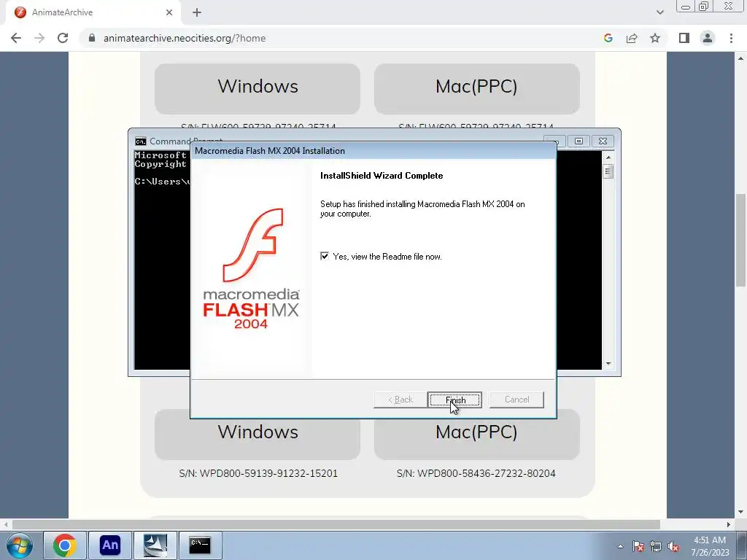The height and width of the screenshot is (560, 747).
Task: Click Cancel in the installation wizard
Action: pos(516,400)
